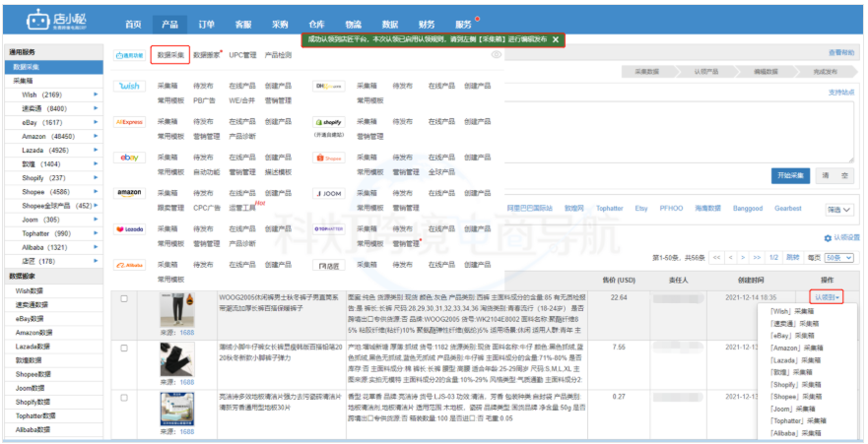Choose 「Shopee」采集箱 from claim menu
The image size is (868, 444).
(x=796, y=397)
